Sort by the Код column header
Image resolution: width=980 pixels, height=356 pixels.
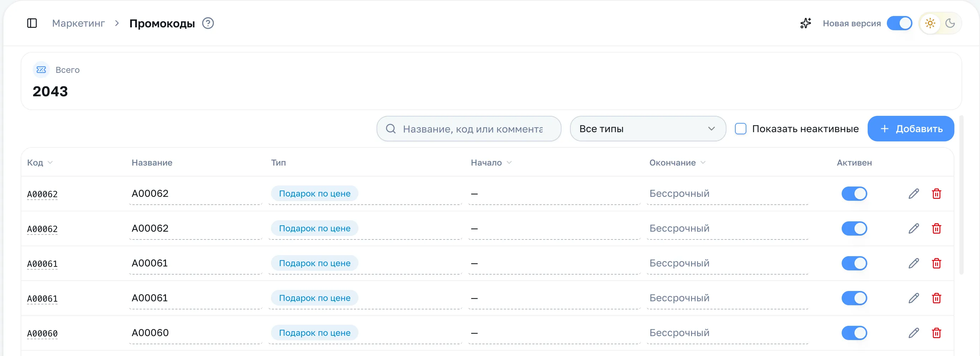point(39,163)
